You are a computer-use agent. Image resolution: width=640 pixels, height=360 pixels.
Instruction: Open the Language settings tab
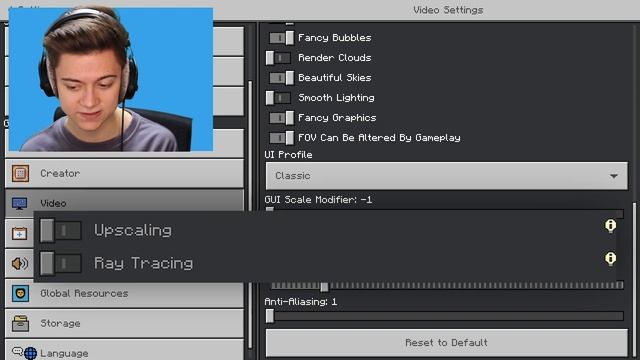[x=124, y=350]
